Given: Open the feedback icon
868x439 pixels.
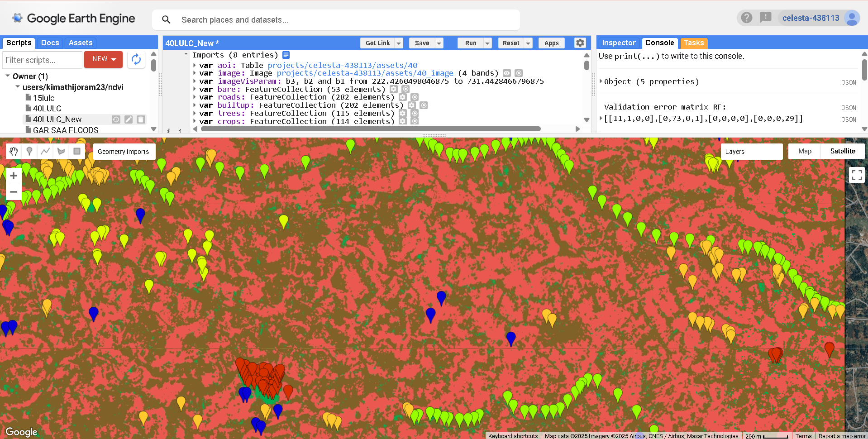Looking at the screenshot, I should coord(766,18).
